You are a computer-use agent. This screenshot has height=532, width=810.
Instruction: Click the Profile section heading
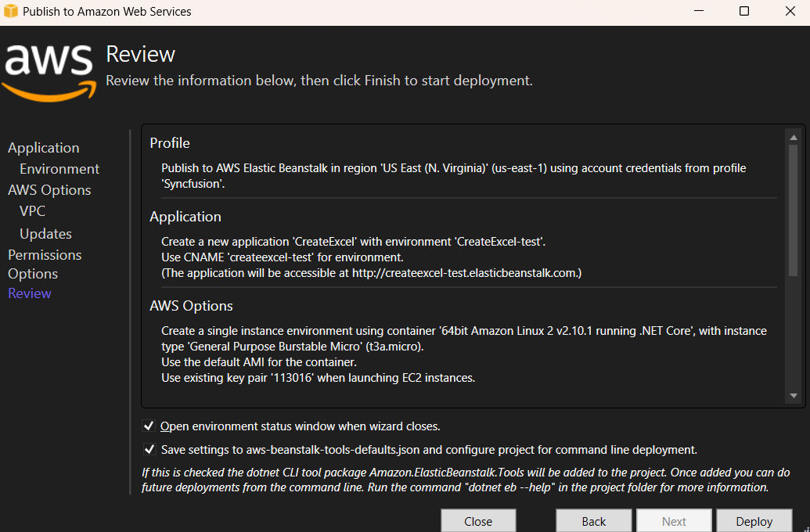pos(170,143)
